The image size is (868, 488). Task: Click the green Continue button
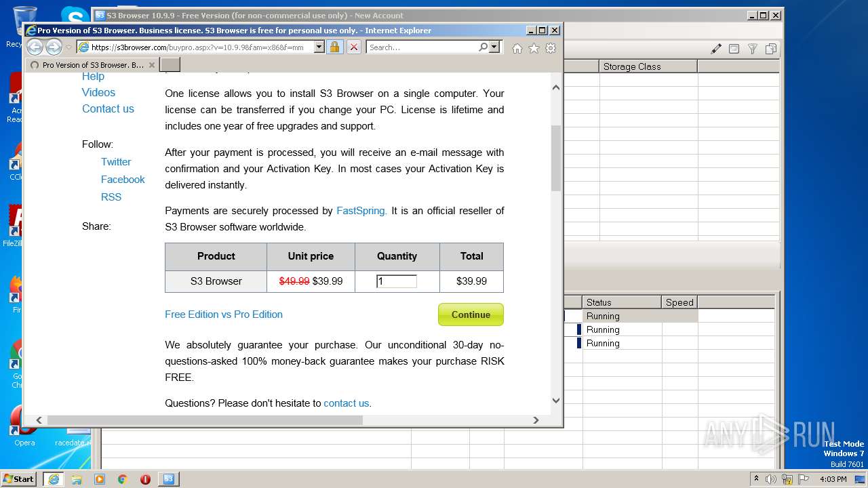471,314
